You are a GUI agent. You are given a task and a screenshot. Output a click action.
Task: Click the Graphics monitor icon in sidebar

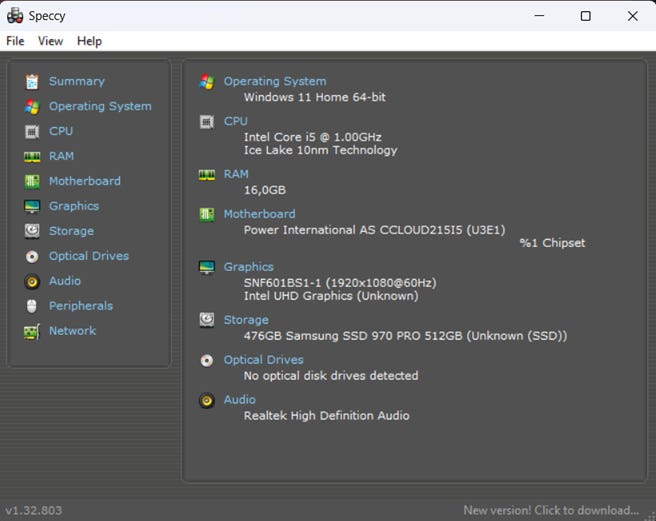(32, 206)
